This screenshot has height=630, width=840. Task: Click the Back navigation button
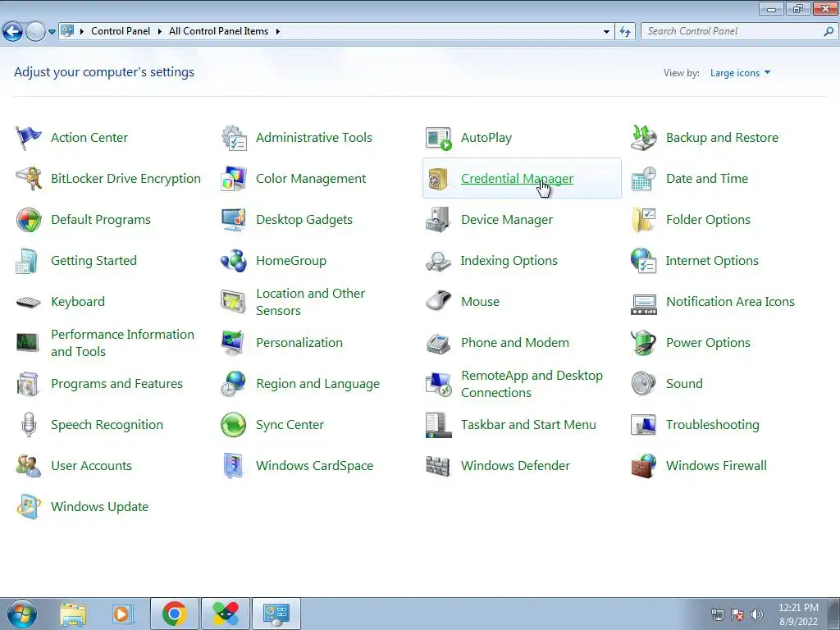pyautogui.click(x=13, y=32)
